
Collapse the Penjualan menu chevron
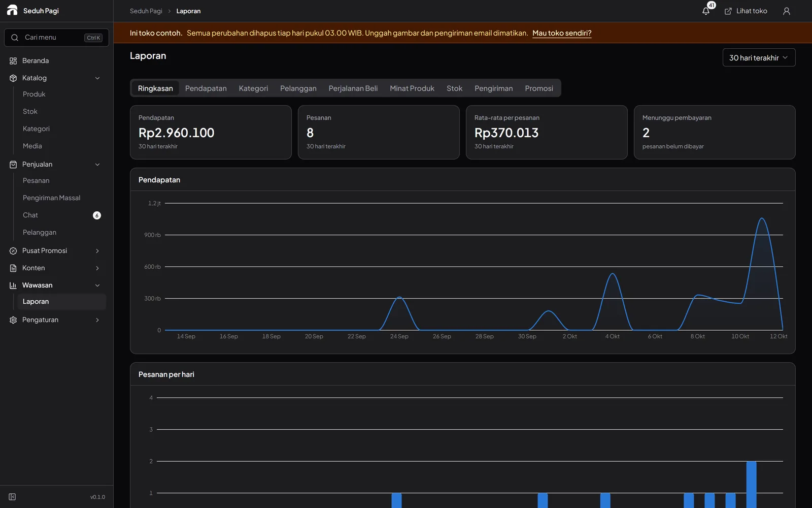tap(97, 165)
